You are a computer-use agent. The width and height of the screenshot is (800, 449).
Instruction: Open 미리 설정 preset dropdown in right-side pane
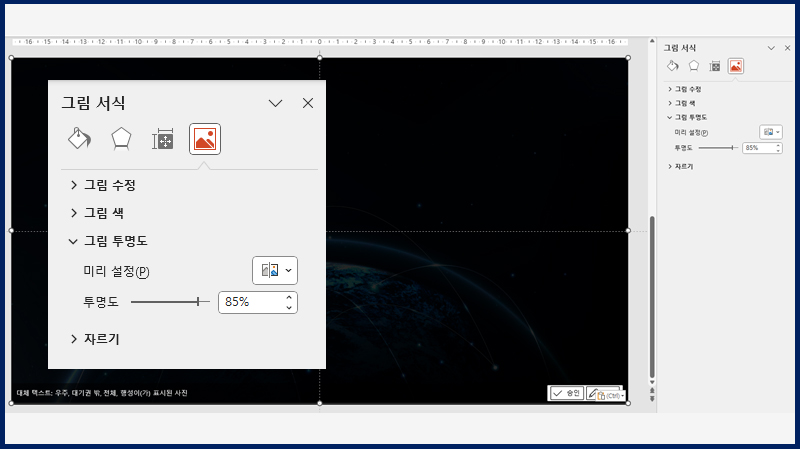pos(770,132)
